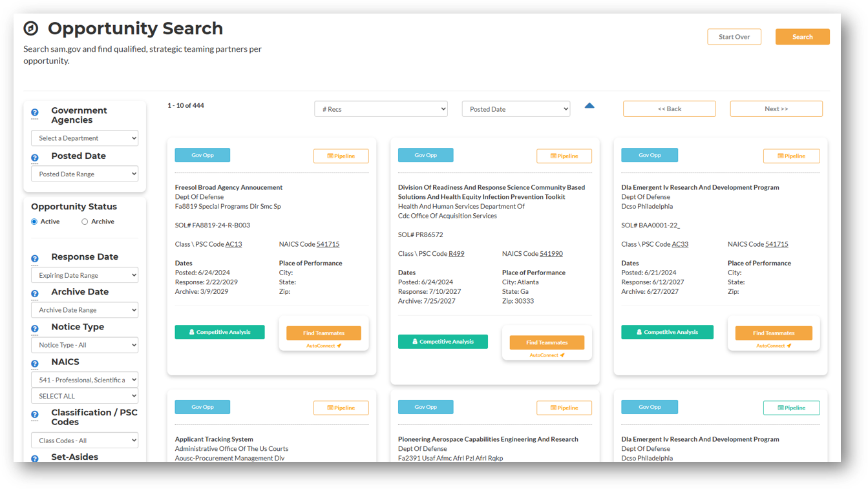Image resolution: width=868 pixels, height=489 pixels.
Task: Select the Archive opportunity status radio button
Action: [x=85, y=221]
